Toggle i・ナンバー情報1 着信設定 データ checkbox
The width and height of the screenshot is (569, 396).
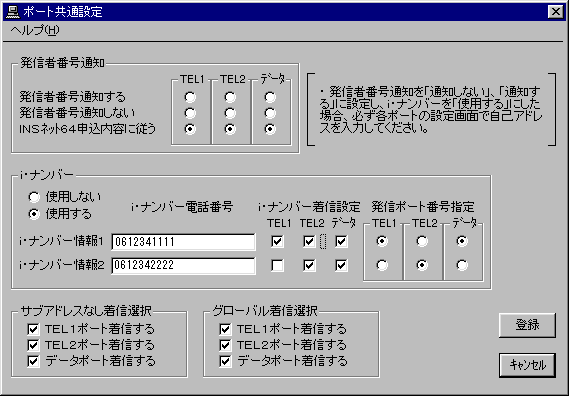pos(341,242)
